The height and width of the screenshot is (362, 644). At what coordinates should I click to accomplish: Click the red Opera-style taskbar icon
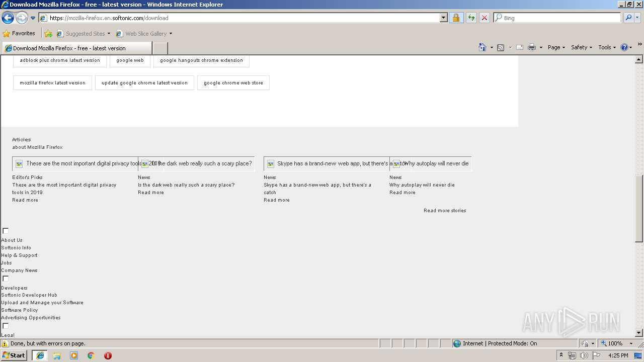(108, 355)
